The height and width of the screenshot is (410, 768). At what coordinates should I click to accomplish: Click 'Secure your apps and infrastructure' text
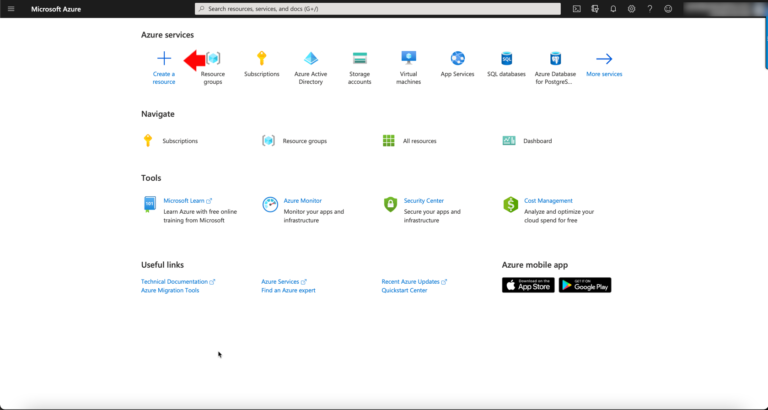(432, 216)
